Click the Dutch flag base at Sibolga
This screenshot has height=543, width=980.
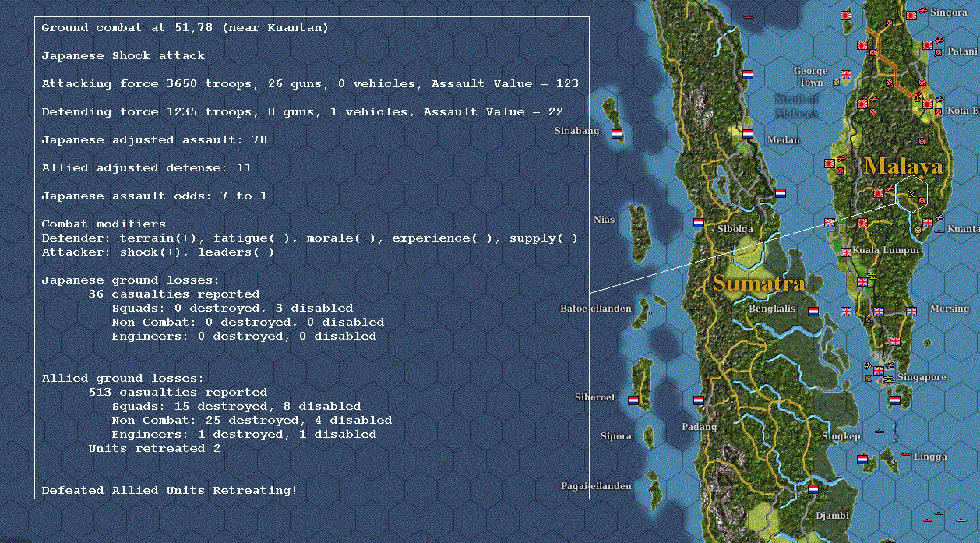point(699,223)
